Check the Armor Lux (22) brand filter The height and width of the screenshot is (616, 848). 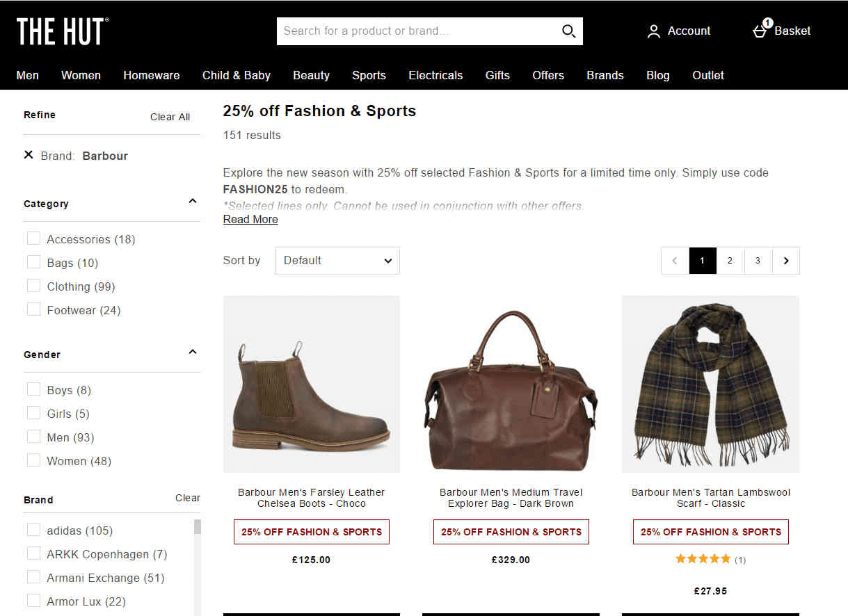click(33, 601)
